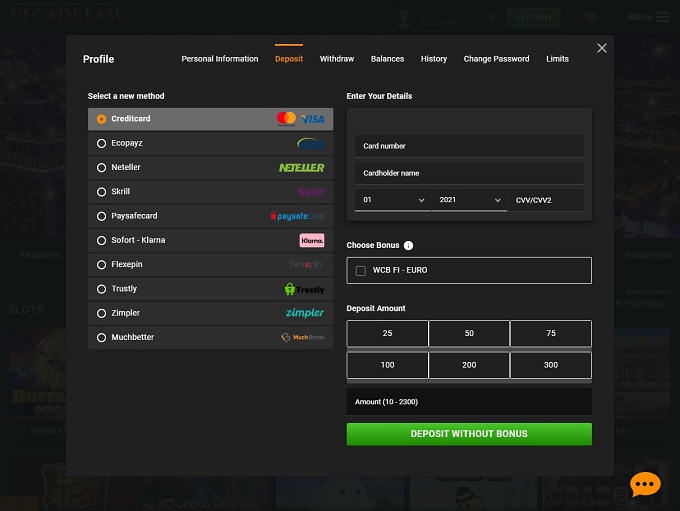Select the Skrill radio button
The width and height of the screenshot is (680, 511).
tap(101, 192)
